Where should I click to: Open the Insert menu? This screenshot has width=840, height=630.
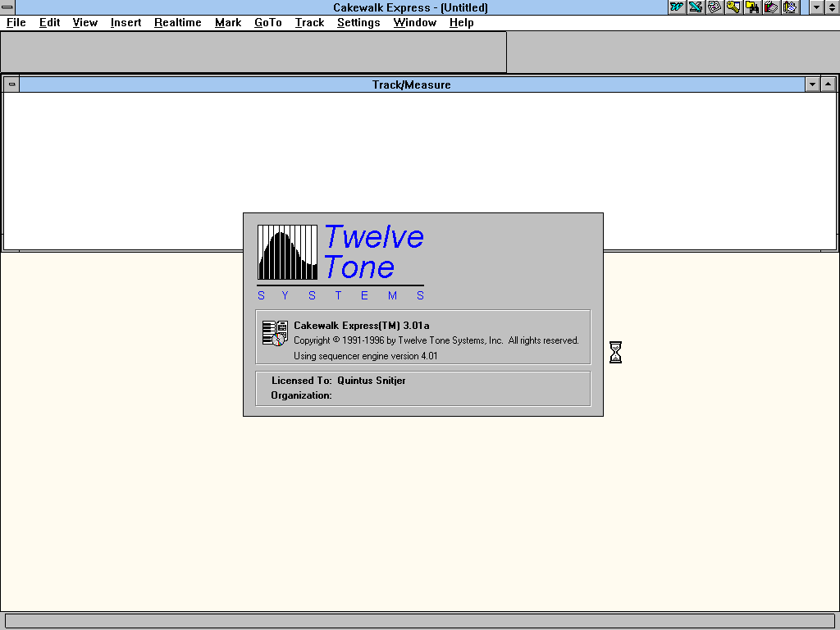[126, 22]
